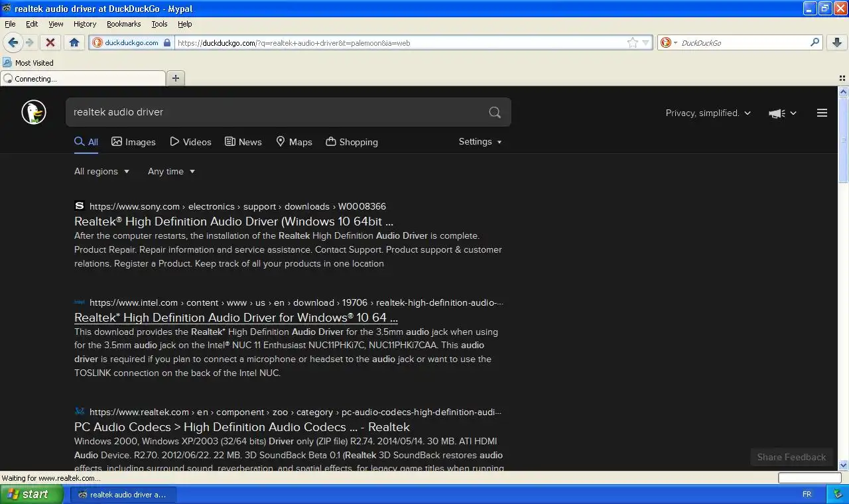Switch to Maps results tab
Image resolution: width=849 pixels, height=504 pixels.
point(294,142)
